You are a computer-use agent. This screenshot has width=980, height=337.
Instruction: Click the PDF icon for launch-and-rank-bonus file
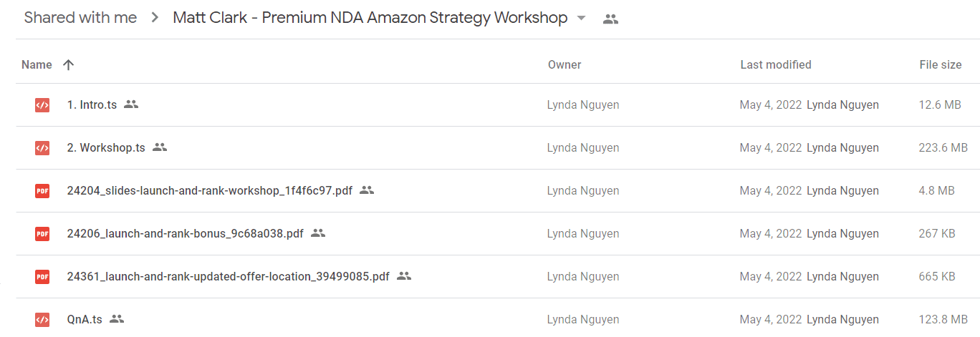click(42, 234)
